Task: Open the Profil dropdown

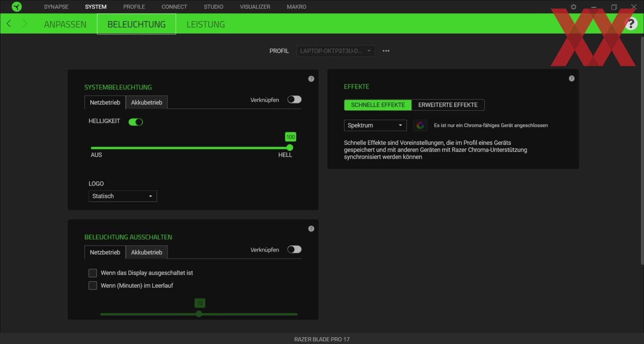Action: pyautogui.click(x=336, y=51)
